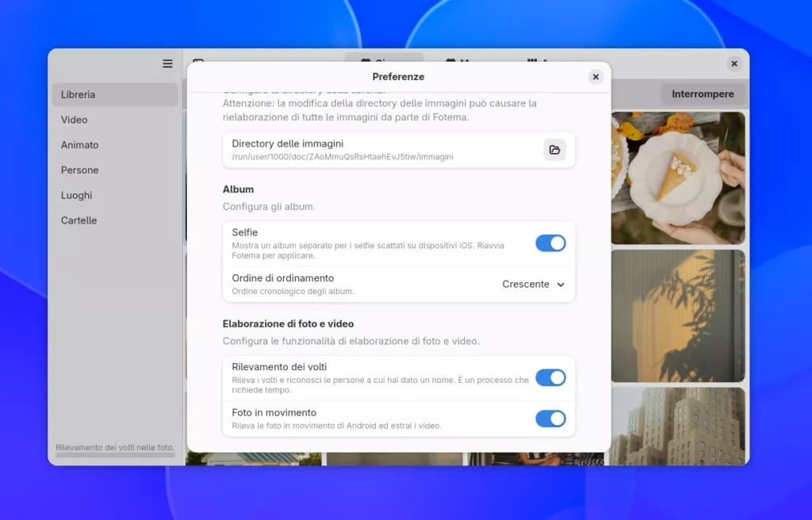Screen dimensions: 812x520
Task: Click the image directory path starting with /run/user/1000
Action: coord(343,157)
